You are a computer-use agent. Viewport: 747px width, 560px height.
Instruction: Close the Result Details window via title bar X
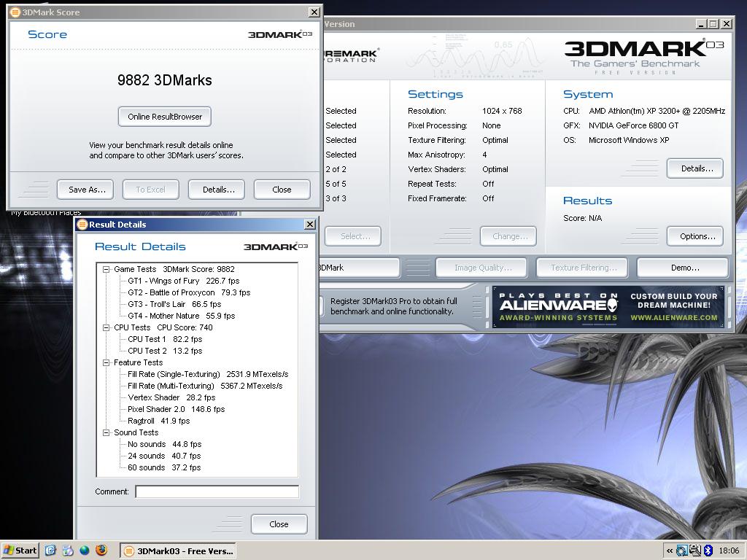(309, 225)
